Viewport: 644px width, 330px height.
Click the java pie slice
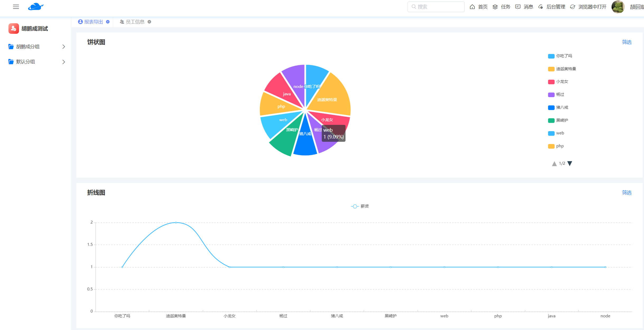[x=281, y=88]
